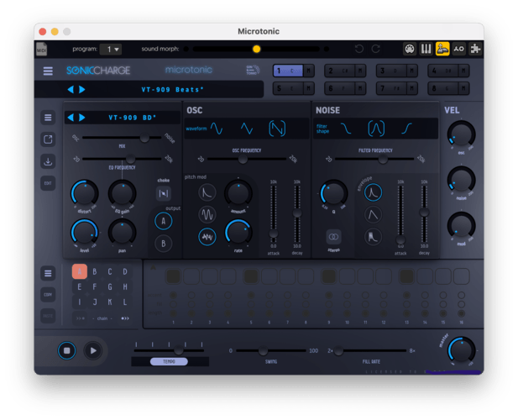Click the Microtonic logo icon
Viewport: 518px width, 420px height.
tap(253, 70)
